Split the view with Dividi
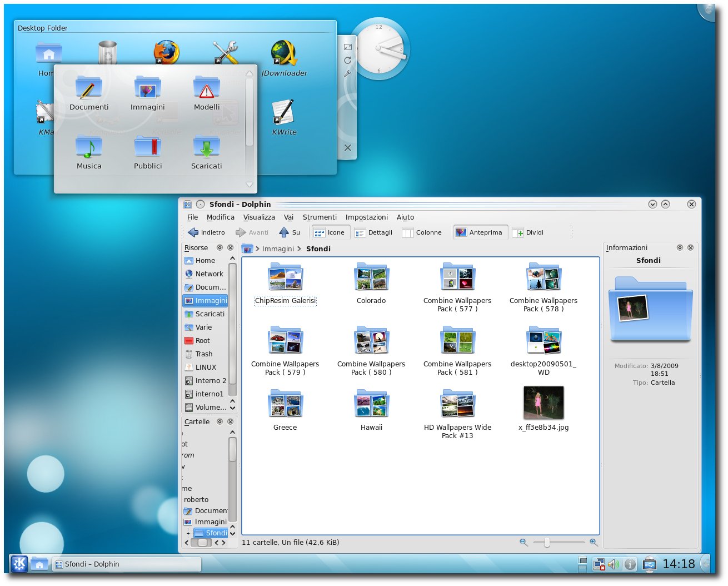 pyautogui.click(x=528, y=232)
